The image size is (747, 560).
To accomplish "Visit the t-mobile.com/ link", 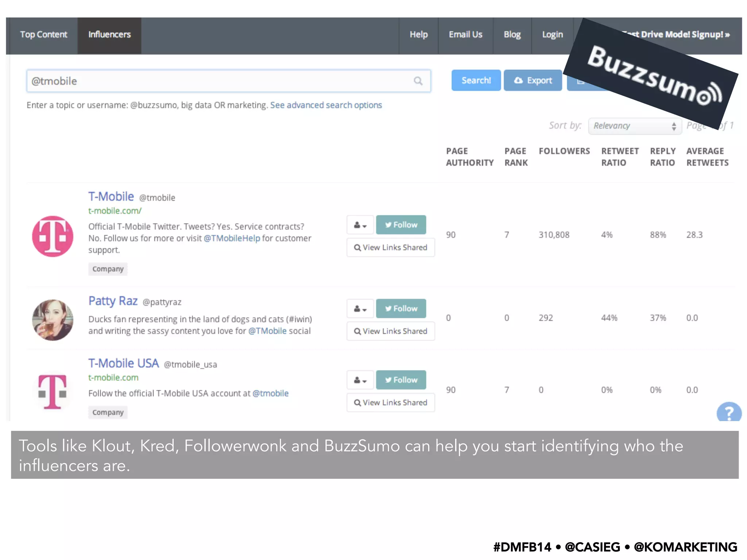I will [115, 211].
